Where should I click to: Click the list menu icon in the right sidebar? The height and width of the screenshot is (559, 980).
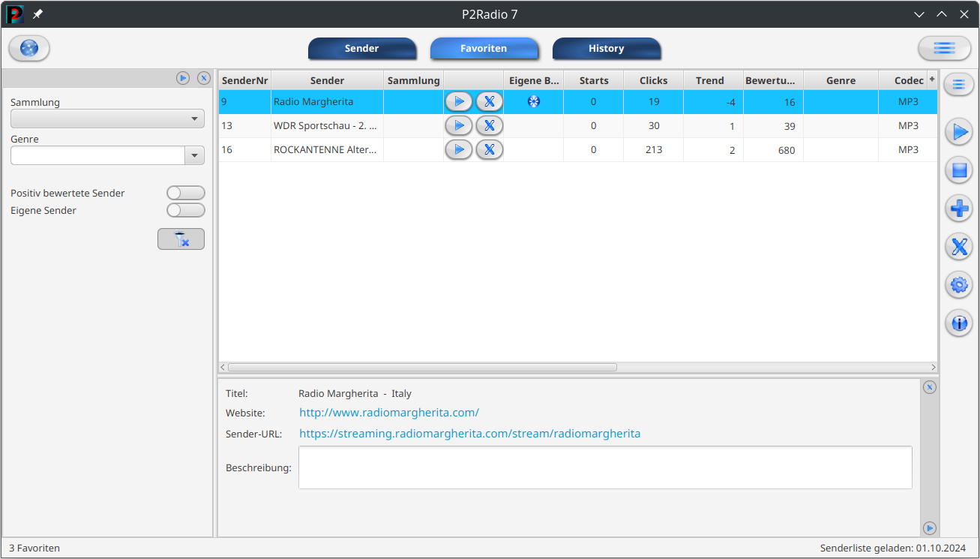coord(958,85)
